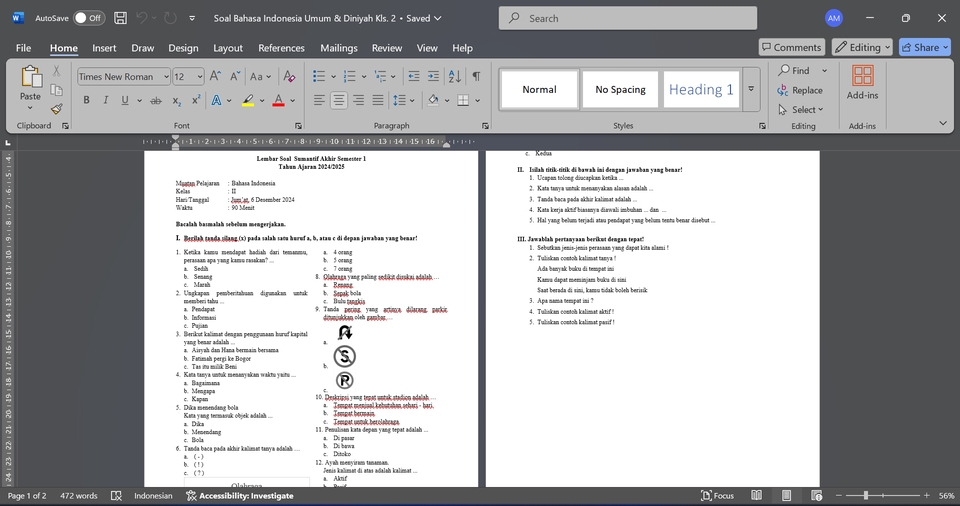Apply the No Spacing style

[x=620, y=89]
